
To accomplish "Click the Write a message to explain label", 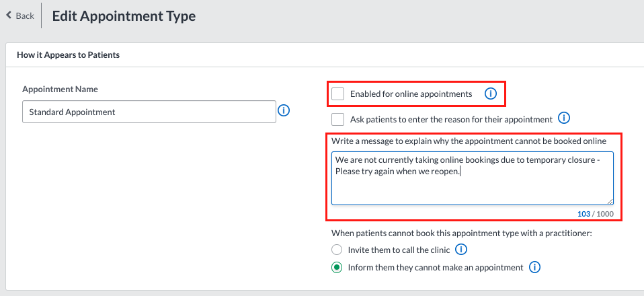I will point(469,141).
